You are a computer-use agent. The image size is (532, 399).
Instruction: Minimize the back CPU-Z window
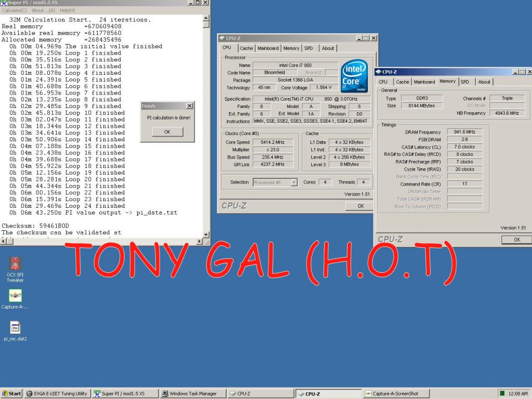[360, 38]
